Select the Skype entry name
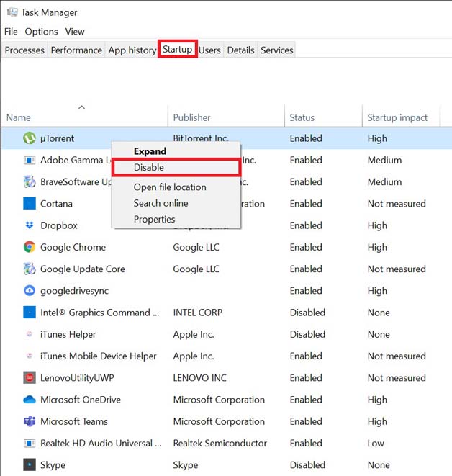 point(53,465)
